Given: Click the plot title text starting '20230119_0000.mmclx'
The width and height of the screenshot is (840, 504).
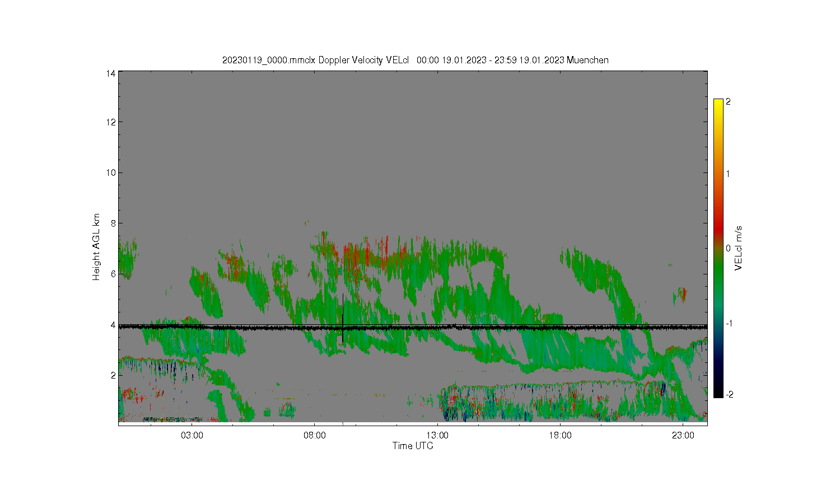Looking at the screenshot, I should [415, 60].
